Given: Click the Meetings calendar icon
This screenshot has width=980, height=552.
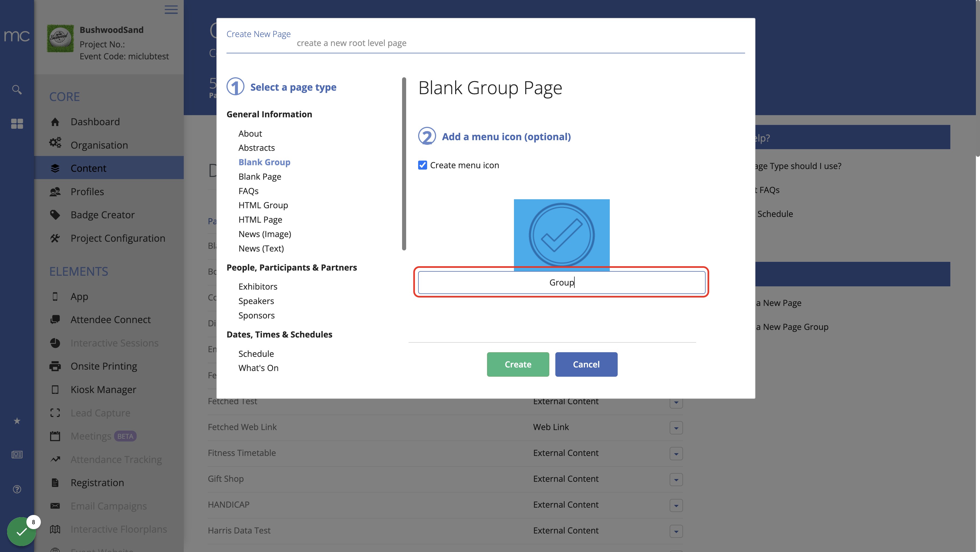Looking at the screenshot, I should 55,436.
